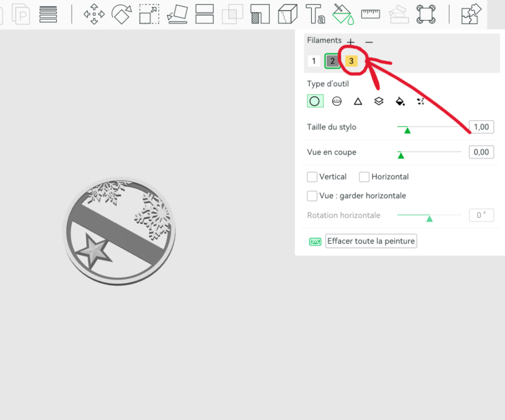The width and height of the screenshot is (505, 420).
Task: Choose the Sphere brush tool type
Action: point(336,101)
